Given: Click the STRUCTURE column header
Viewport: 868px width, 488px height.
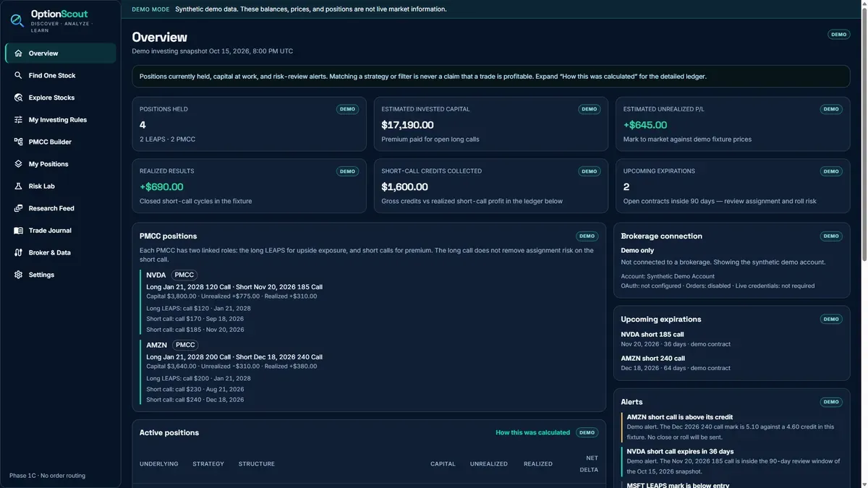Looking at the screenshot, I should tap(257, 463).
